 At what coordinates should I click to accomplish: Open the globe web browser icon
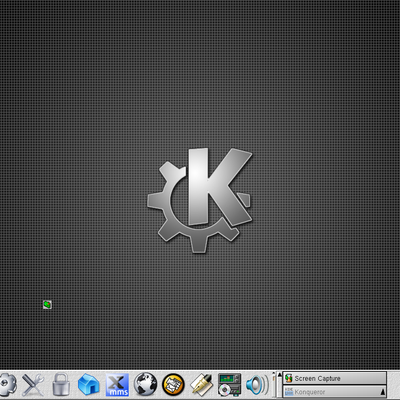(145, 384)
